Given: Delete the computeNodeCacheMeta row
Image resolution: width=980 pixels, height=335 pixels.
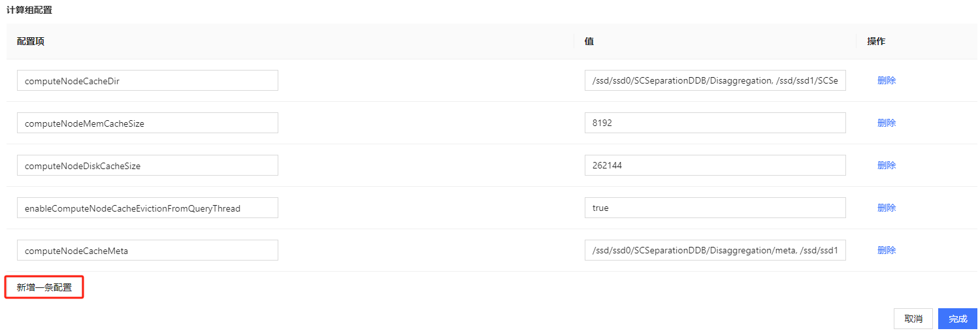Looking at the screenshot, I should [886, 250].
